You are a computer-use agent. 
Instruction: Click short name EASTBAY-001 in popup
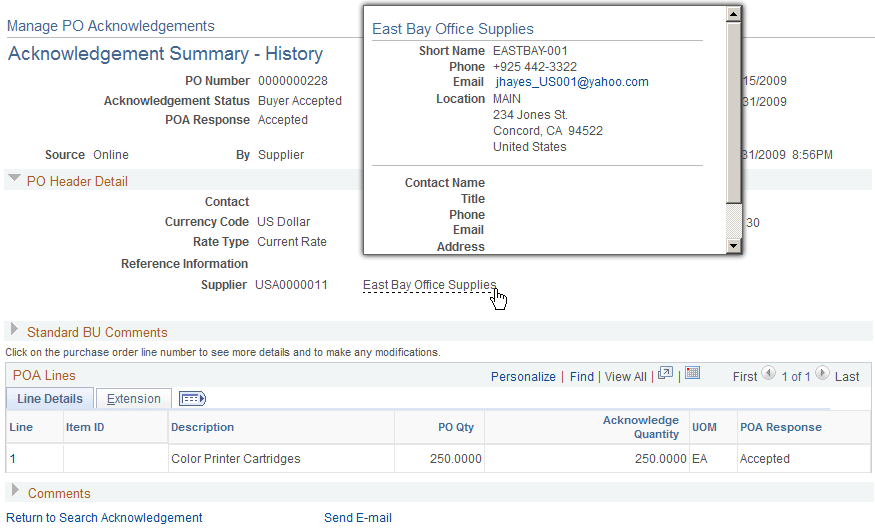coord(530,51)
